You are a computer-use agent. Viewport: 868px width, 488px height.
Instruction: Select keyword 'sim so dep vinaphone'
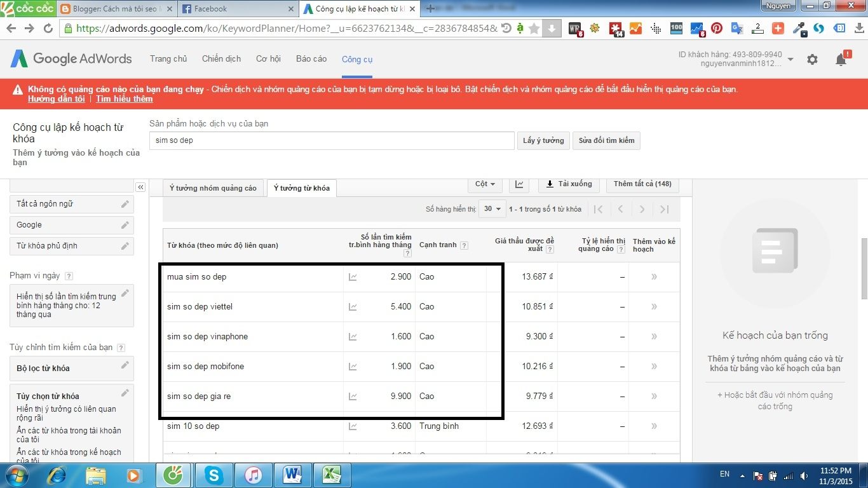coord(207,337)
